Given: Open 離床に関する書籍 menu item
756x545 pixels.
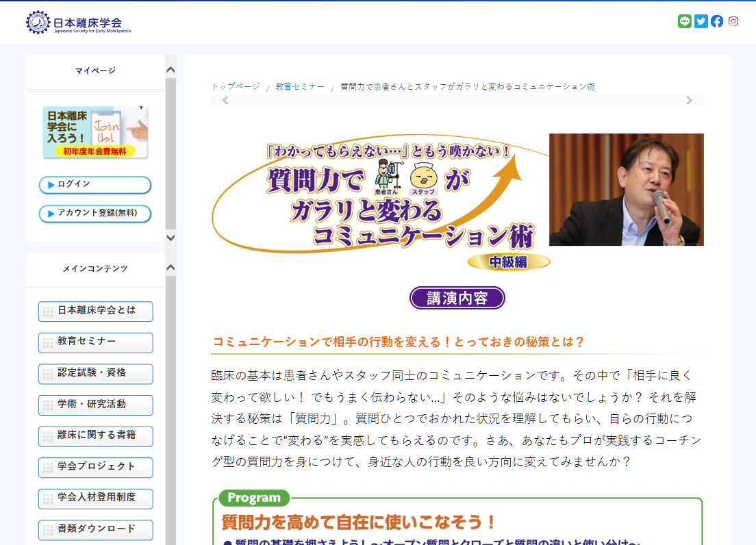Looking at the screenshot, I should 95,436.
